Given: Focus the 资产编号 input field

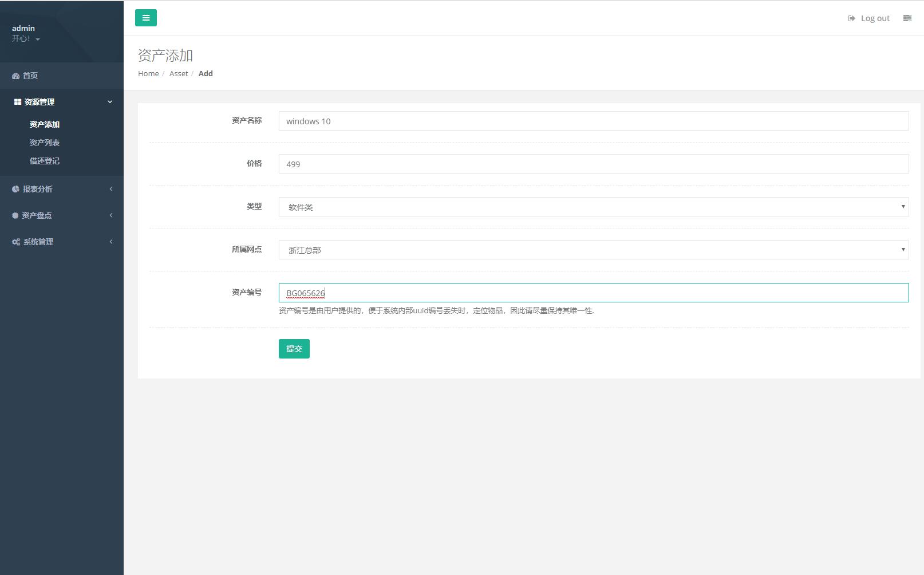Looking at the screenshot, I should point(594,293).
